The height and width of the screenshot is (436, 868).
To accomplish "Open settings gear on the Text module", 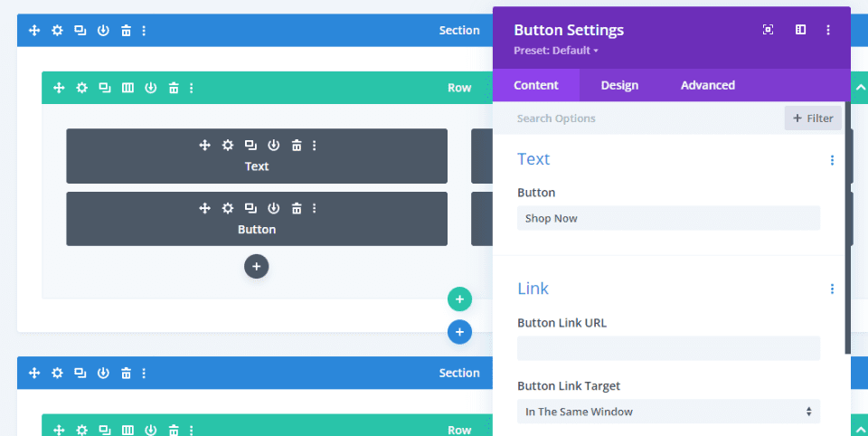I will pyautogui.click(x=228, y=145).
